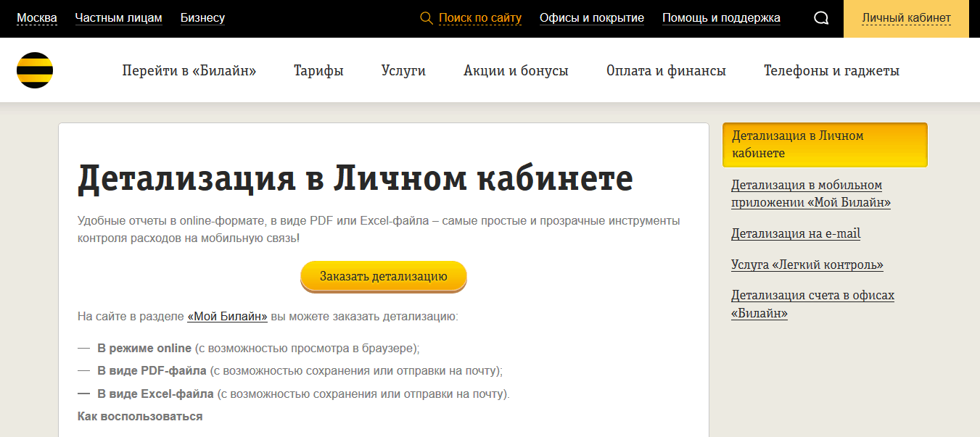
Task: Open Личный кабинет login panel
Action: (x=906, y=18)
